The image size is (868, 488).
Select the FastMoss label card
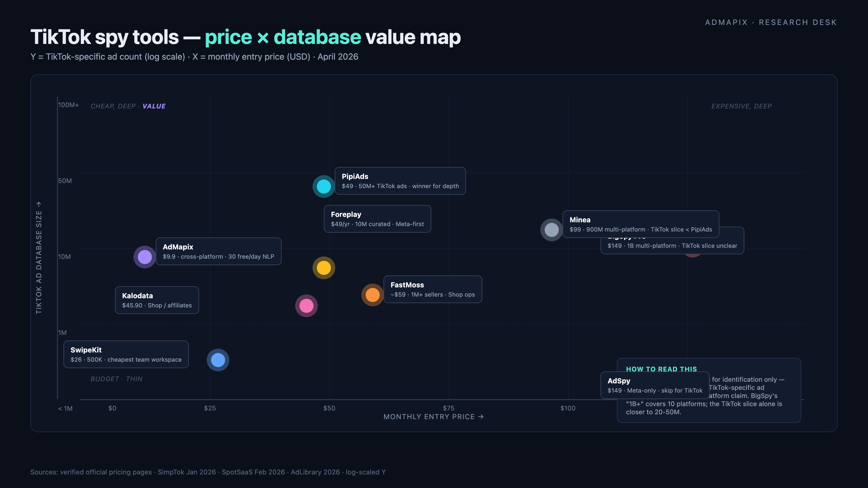pos(432,289)
